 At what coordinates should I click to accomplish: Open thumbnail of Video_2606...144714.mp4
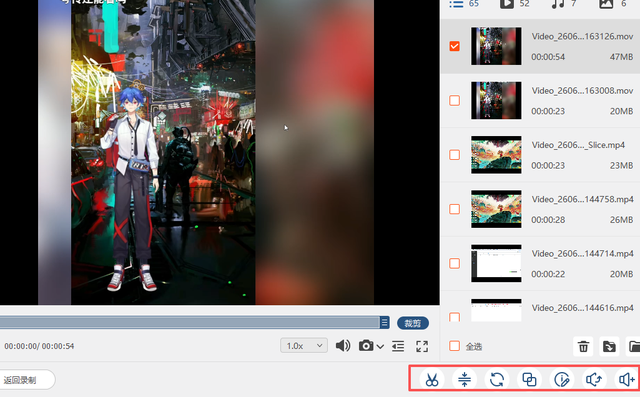[496, 263]
